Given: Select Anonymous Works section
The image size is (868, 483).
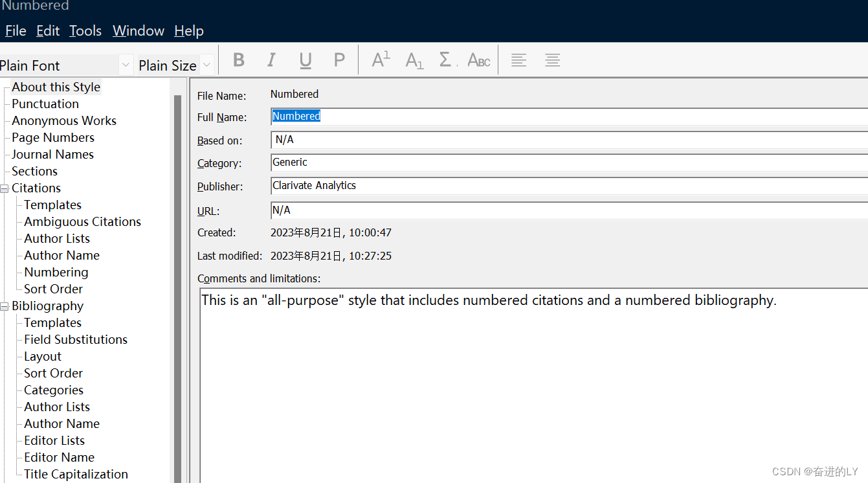Looking at the screenshot, I should click(x=64, y=120).
